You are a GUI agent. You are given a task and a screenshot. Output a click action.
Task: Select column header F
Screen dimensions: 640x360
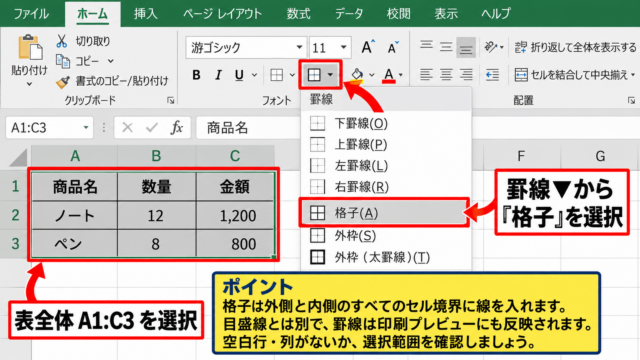521,156
